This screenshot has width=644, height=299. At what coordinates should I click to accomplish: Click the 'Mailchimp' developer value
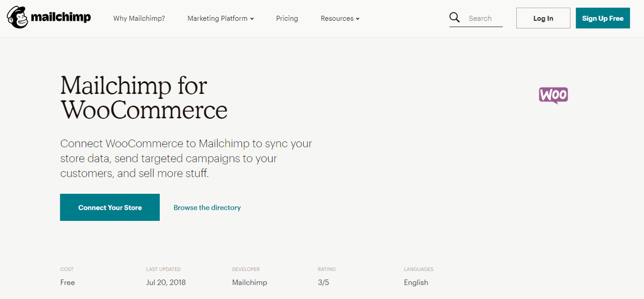[x=249, y=283]
